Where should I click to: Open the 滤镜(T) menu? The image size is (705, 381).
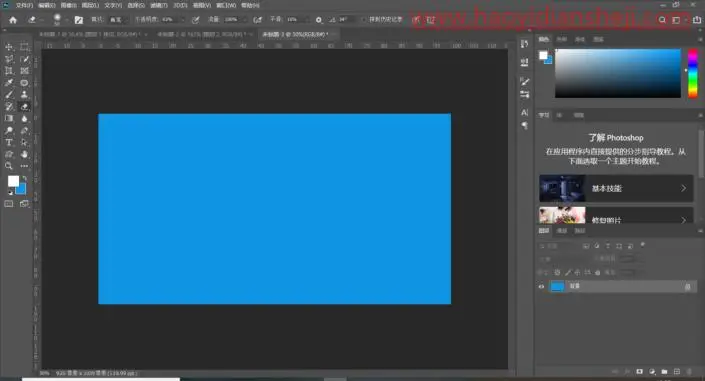pos(159,5)
